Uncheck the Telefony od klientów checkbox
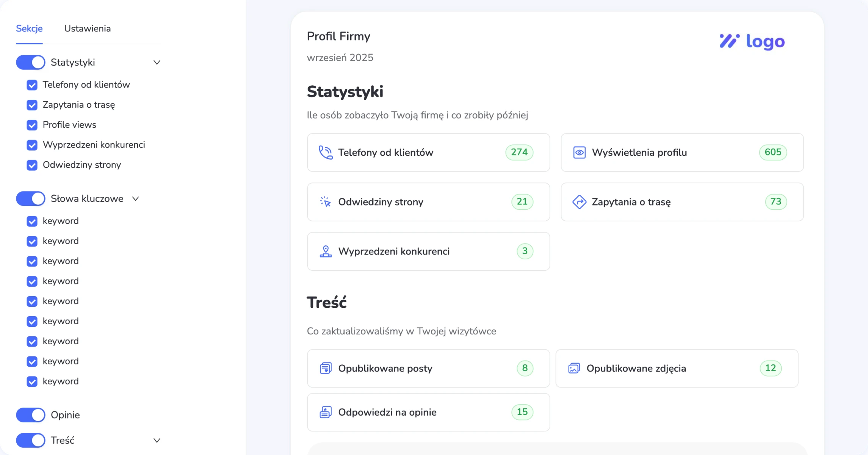The height and width of the screenshot is (455, 868). (x=32, y=85)
